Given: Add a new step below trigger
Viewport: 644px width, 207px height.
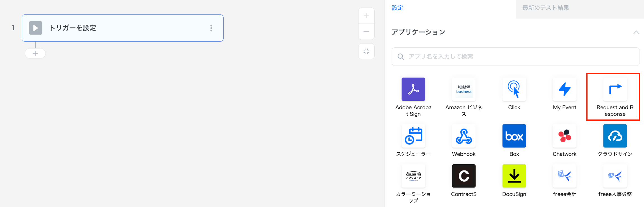Looking at the screenshot, I should 35,53.
